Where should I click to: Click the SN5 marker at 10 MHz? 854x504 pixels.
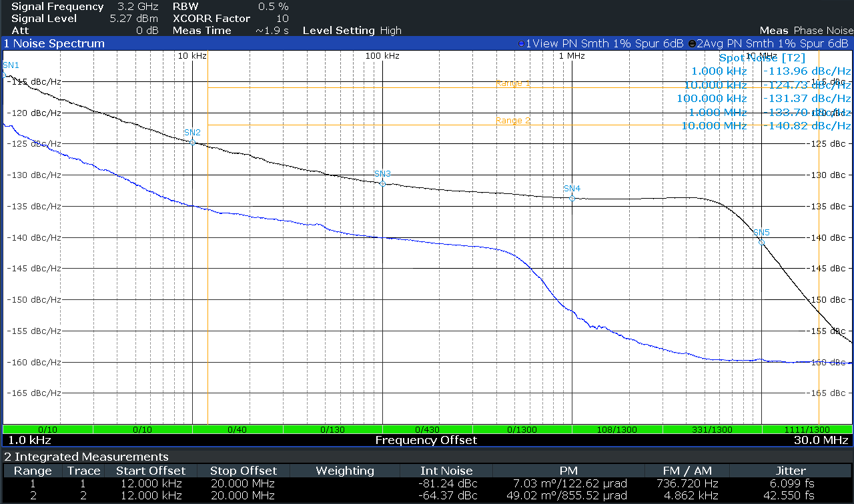[761, 242]
